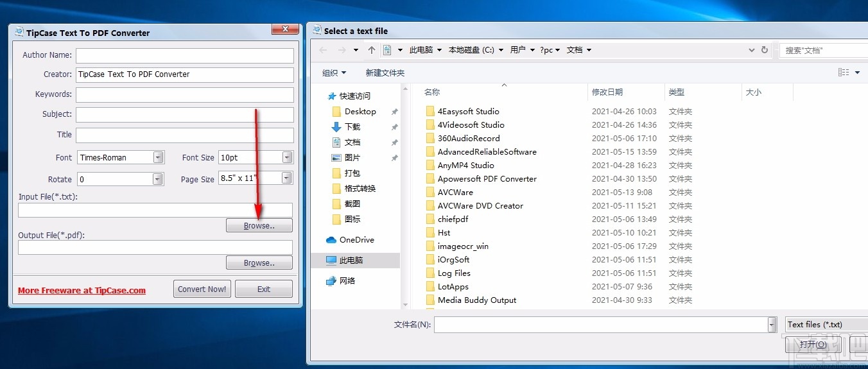Open OneDrive in the navigation pane
This screenshot has height=369, width=868.
point(350,240)
